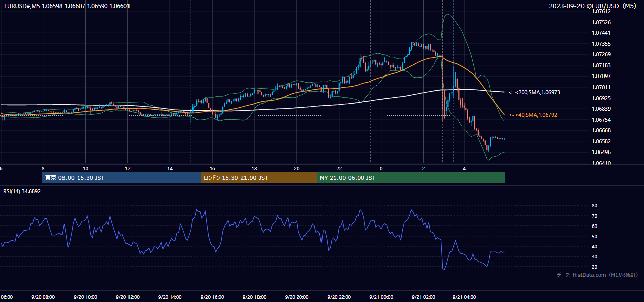Click hour tick 4 under the price chart
Screen dimensions: 644x302
click(464, 168)
